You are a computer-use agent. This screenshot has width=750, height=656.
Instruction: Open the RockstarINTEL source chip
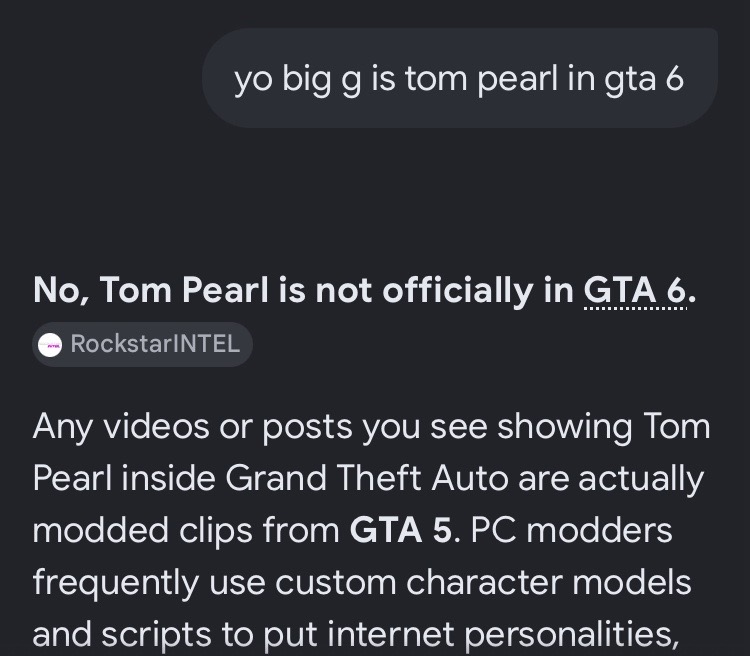(x=142, y=345)
